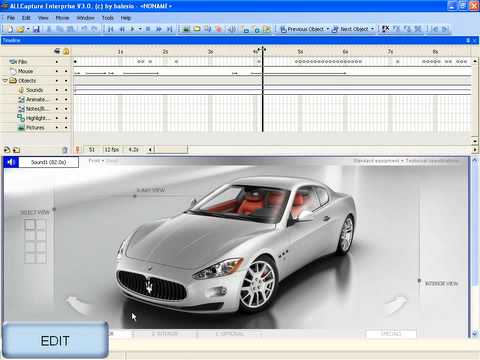Toggle visibility dot for Animate track
Image resolution: width=480 pixels, height=360 pixels.
(x=57, y=99)
